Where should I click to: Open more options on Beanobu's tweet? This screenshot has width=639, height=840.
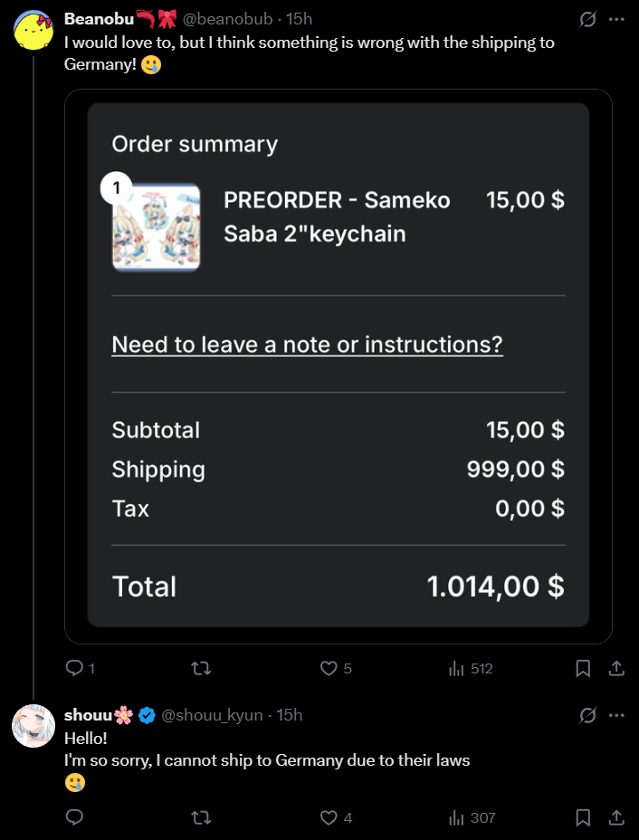tap(617, 19)
